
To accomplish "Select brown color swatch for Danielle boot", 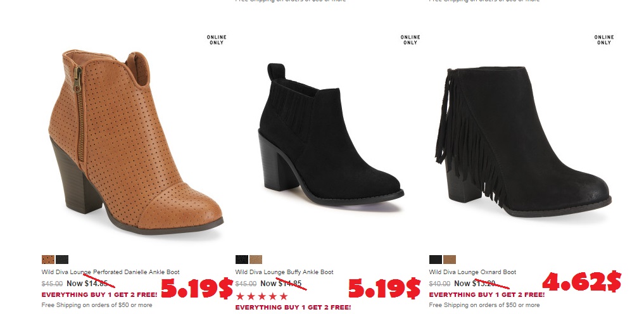I will coord(48,260).
